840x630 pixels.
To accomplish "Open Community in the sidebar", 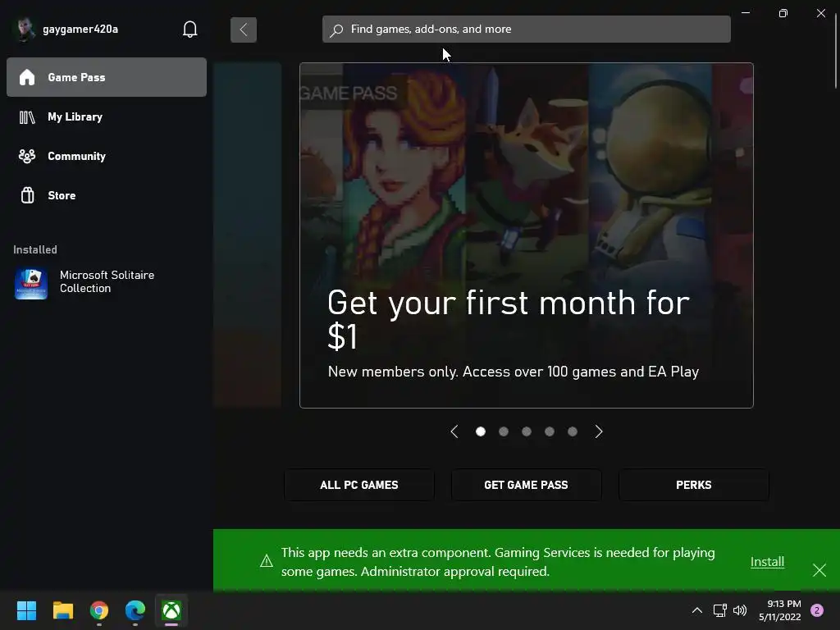I will click(107, 156).
